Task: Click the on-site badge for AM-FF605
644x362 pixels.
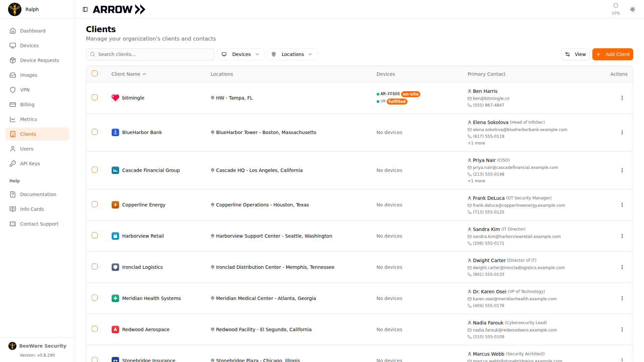Action: click(411, 94)
